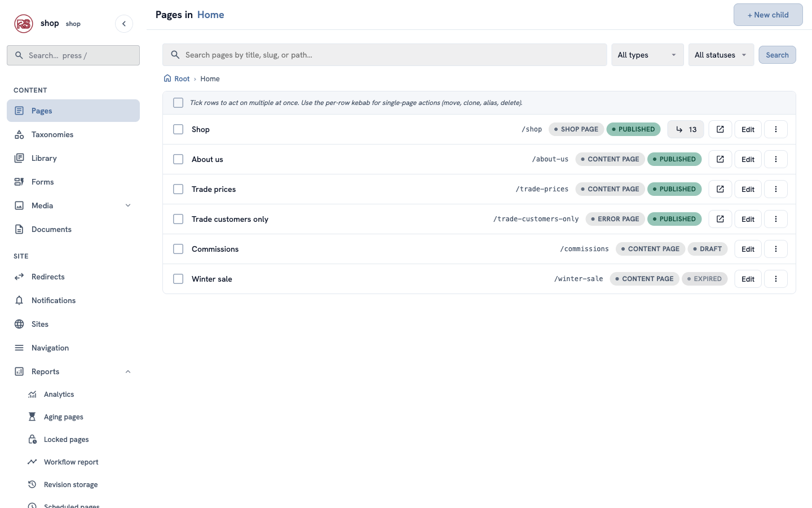
Task: Open Library in the sidebar
Action: tap(73, 158)
